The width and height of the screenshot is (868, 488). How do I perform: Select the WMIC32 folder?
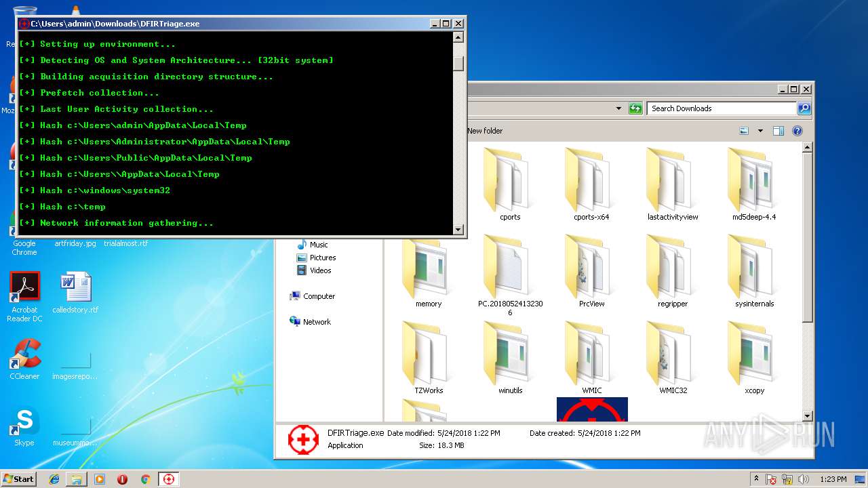pos(673,357)
